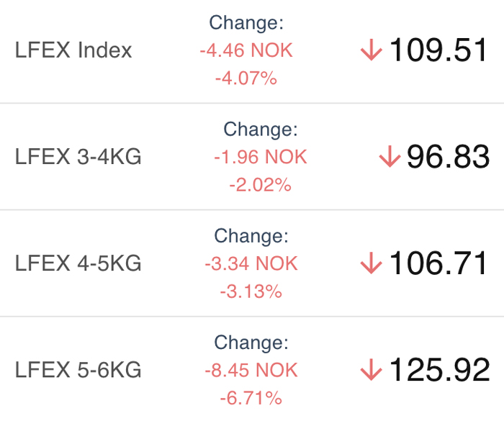
Task: Click the -3.13% percentage change
Action: click(251, 291)
